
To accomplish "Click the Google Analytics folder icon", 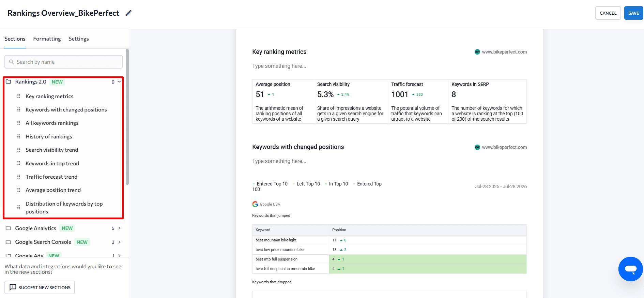I will pos(9,228).
